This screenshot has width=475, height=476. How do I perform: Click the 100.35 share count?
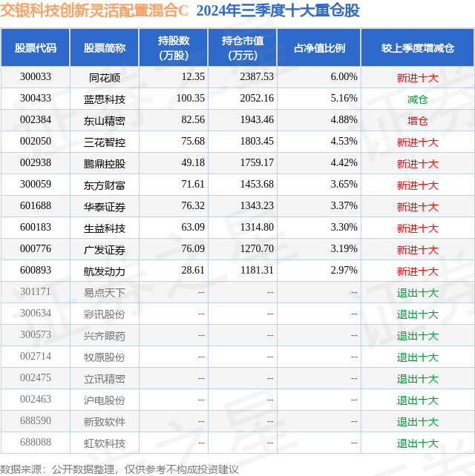[x=191, y=99]
